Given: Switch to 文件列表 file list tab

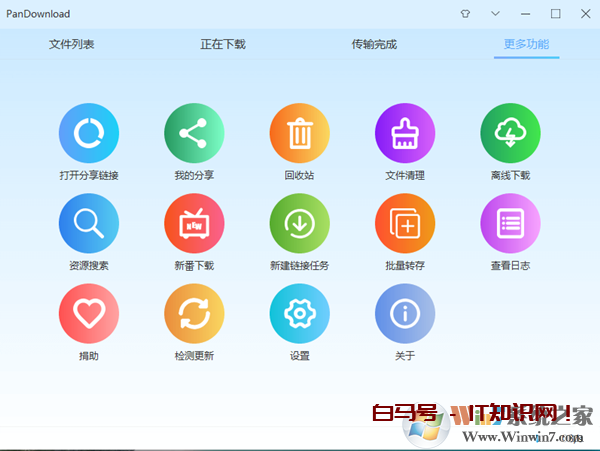Looking at the screenshot, I should pos(71,45).
